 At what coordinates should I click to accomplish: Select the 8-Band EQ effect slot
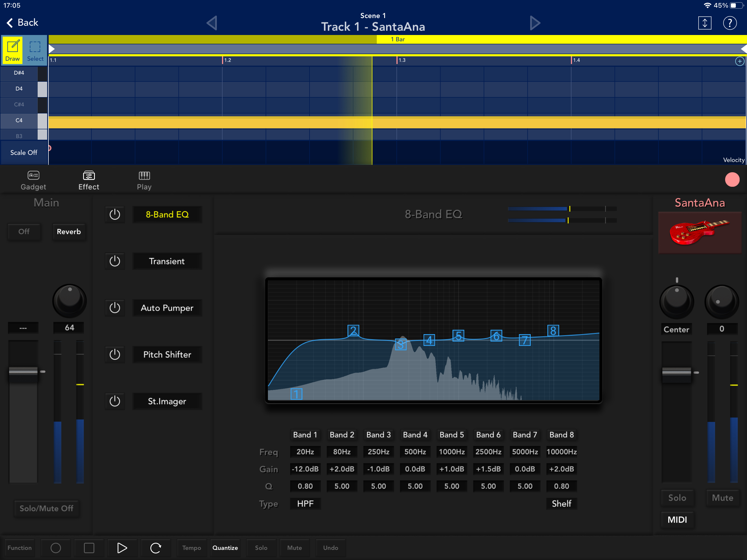[x=167, y=214]
